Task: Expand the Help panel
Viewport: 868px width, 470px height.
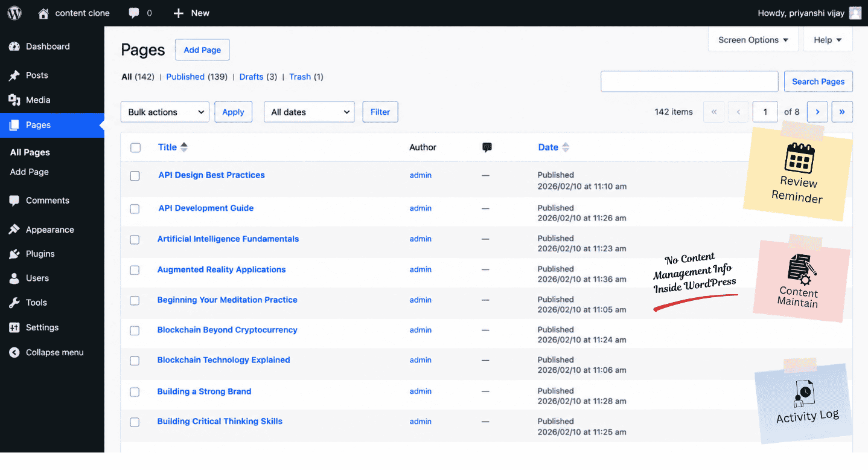Action: (828, 40)
